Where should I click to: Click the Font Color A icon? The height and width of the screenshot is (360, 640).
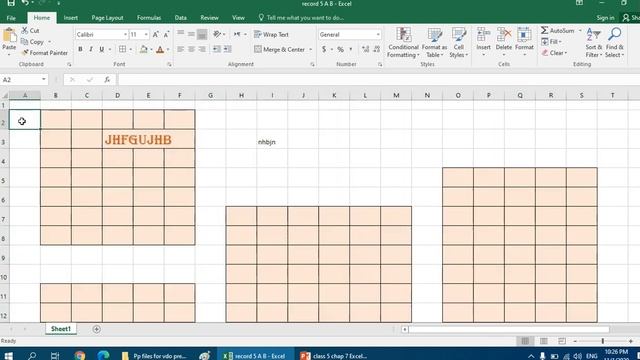click(160, 49)
